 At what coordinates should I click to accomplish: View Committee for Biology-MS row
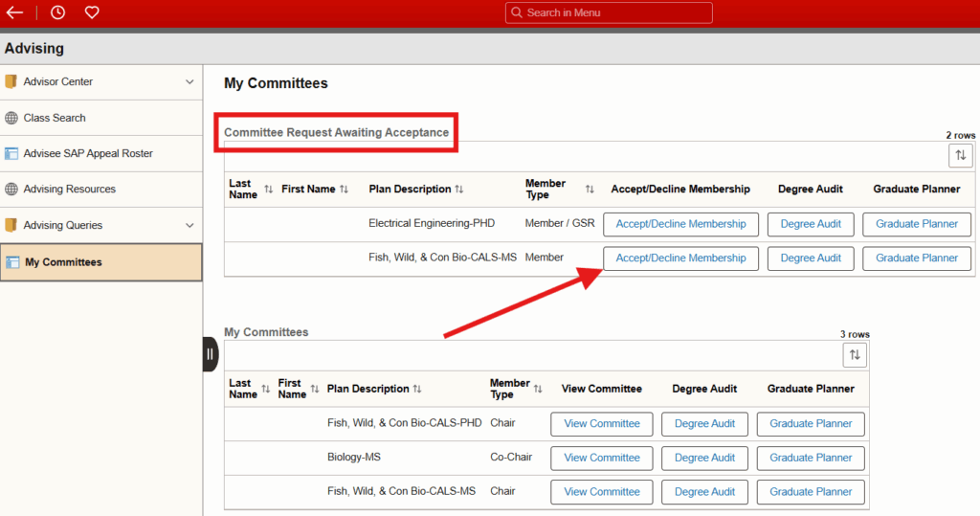601,458
